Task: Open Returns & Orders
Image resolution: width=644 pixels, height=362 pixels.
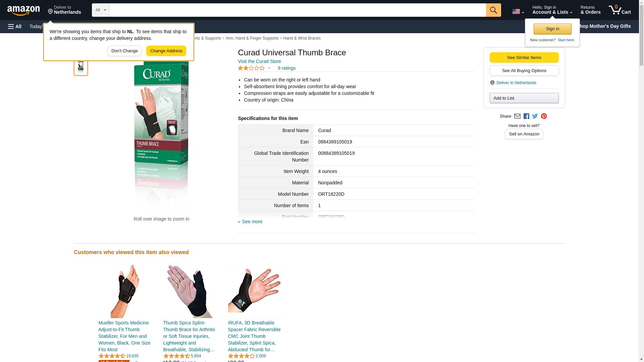Action: 590,10
